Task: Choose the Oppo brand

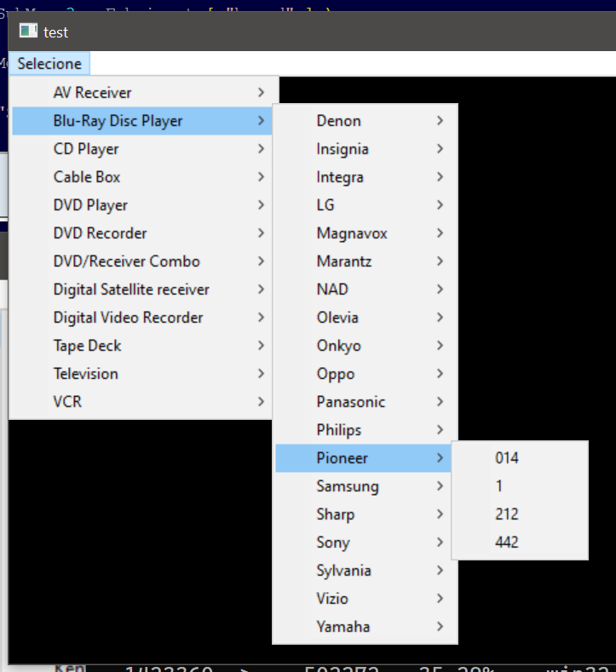Action: [365, 374]
